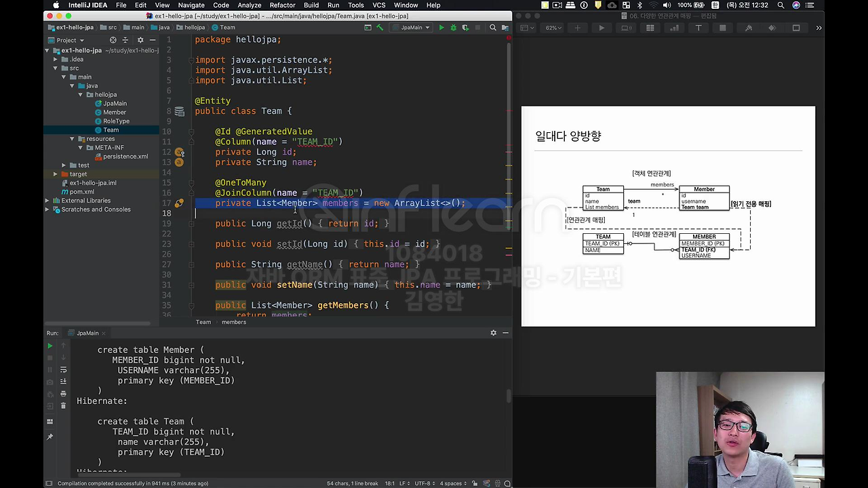
Task: Clear all Run console output
Action: [63, 406]
